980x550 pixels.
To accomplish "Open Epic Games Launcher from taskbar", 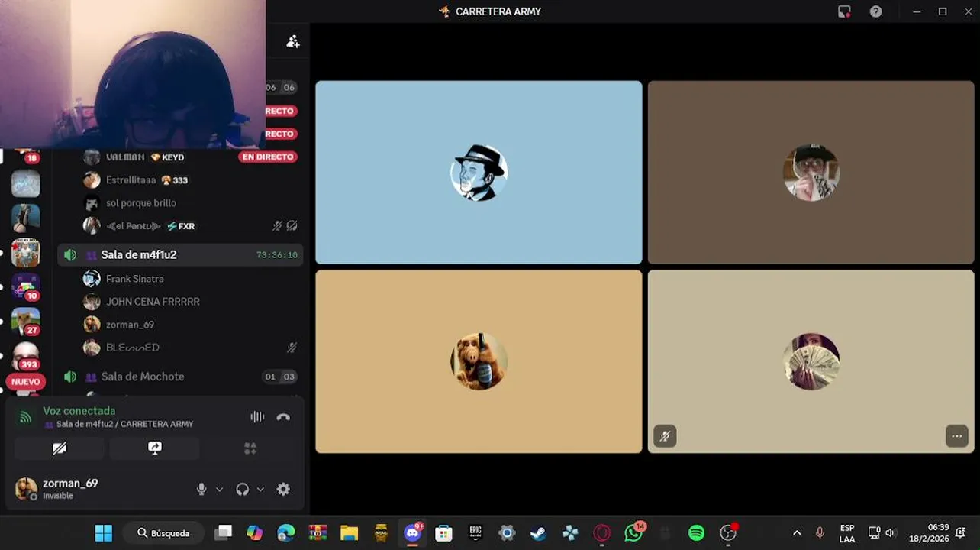I will [475, 533].
